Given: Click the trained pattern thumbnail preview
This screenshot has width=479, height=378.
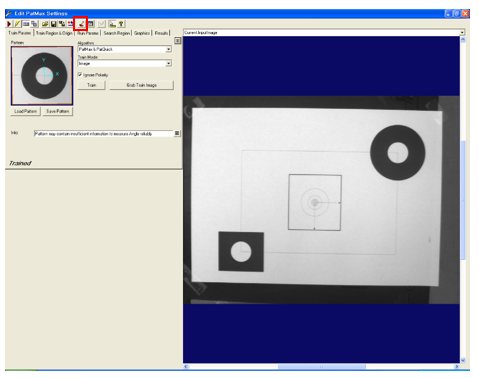Looking at the screenshot, I should pos(42,76).
